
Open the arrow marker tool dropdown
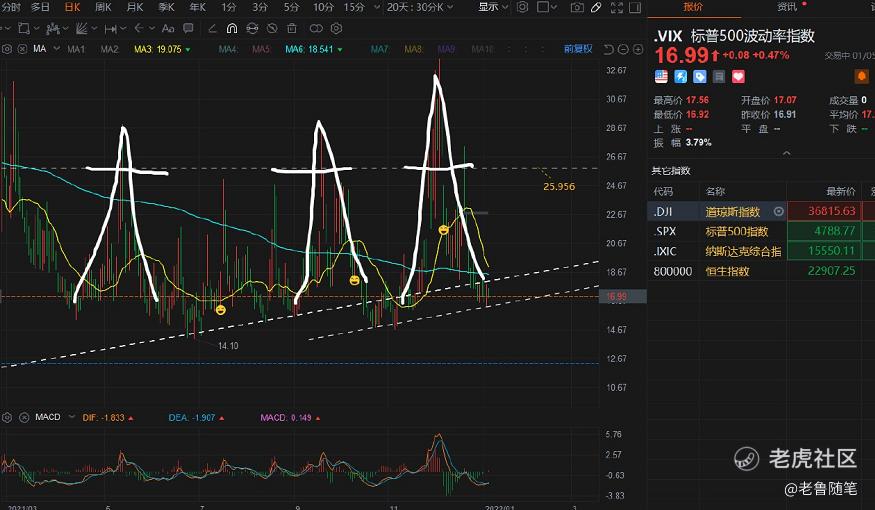click(143, 28)
